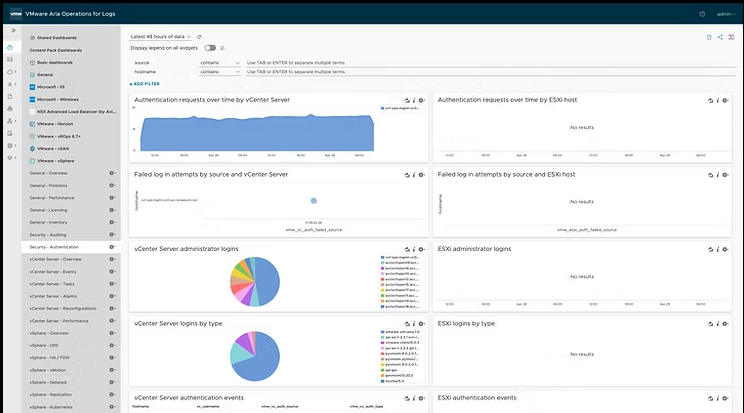744x413 pixels.
Task: Open settings gear for Authentication requests by ESXi host
Action: (725, 101)
